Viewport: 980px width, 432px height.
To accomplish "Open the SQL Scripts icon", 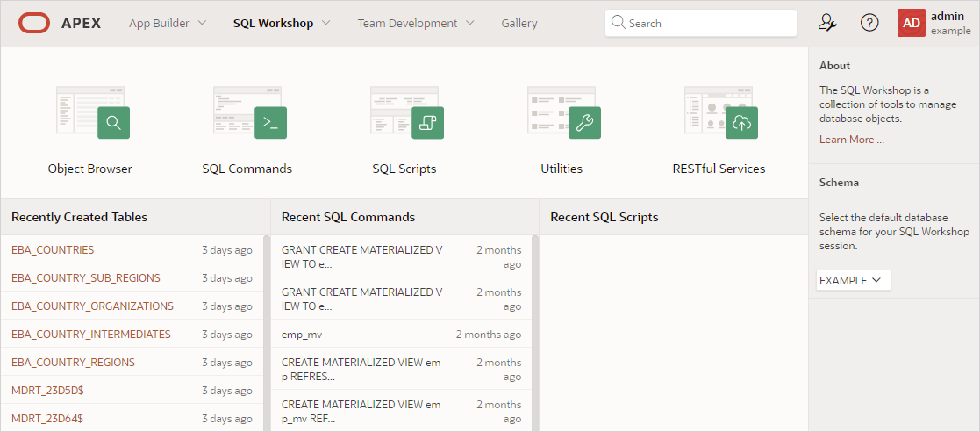I will coord(407,112).
